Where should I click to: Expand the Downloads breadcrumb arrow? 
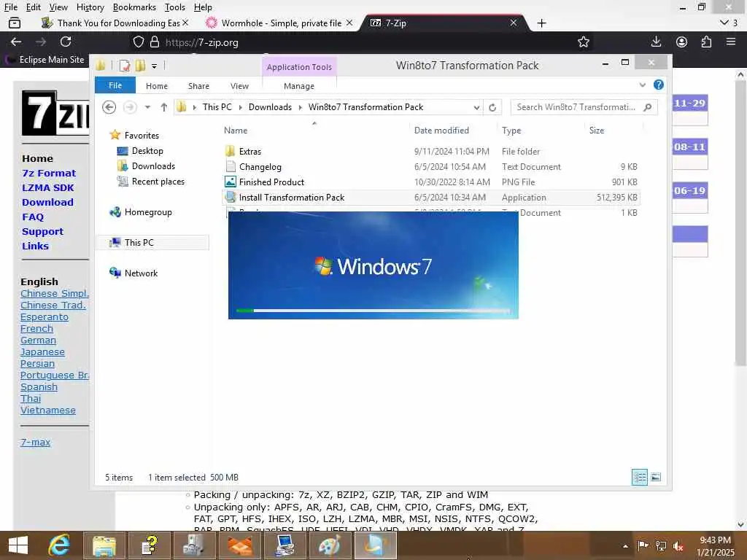click(x=300, y=108)
